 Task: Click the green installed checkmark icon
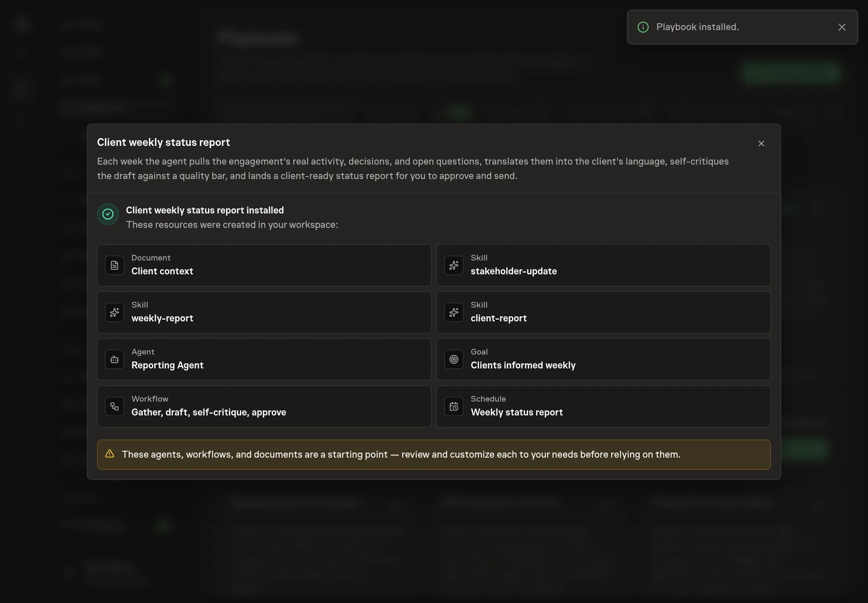(108, 214)
